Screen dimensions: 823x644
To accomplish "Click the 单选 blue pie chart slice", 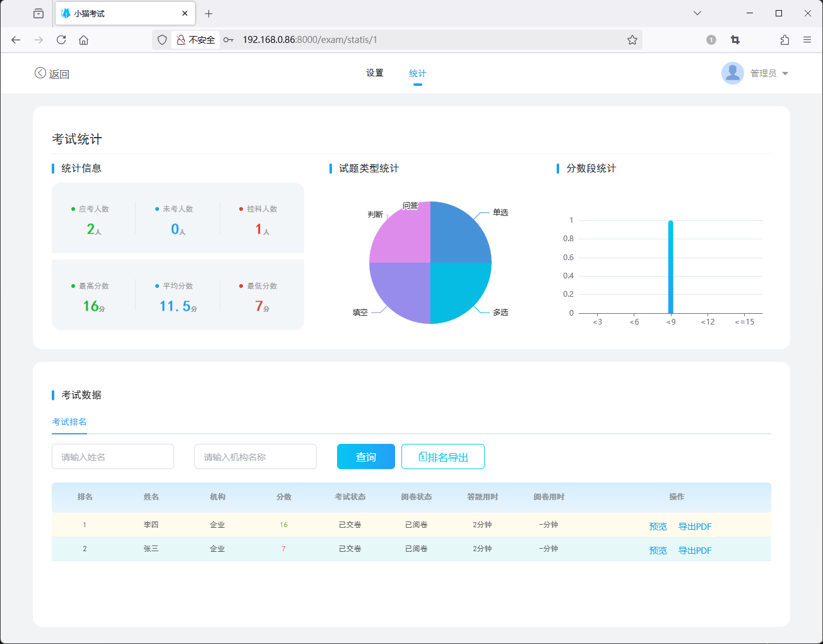I will click(458, 235).
